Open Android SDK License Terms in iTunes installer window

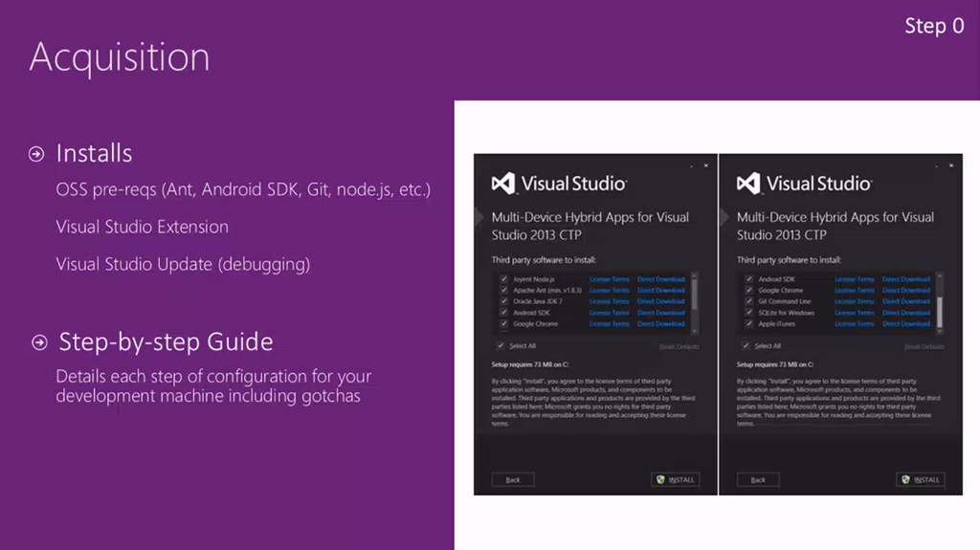point(855,279)
